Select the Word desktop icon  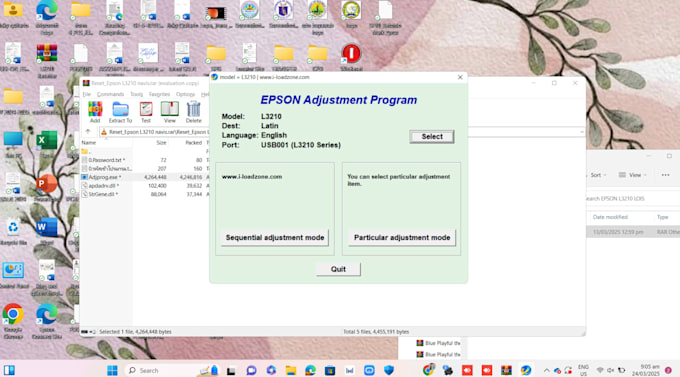click(47, 227)
